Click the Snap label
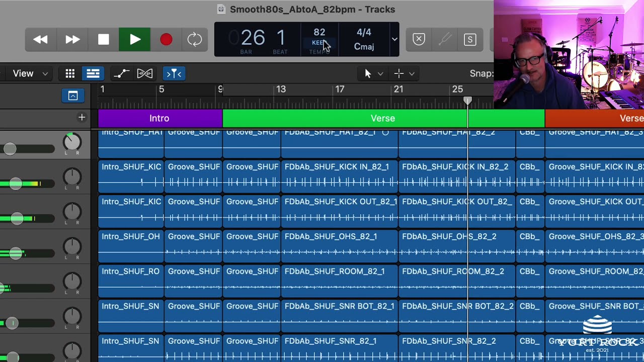 [x=481, y=73]
